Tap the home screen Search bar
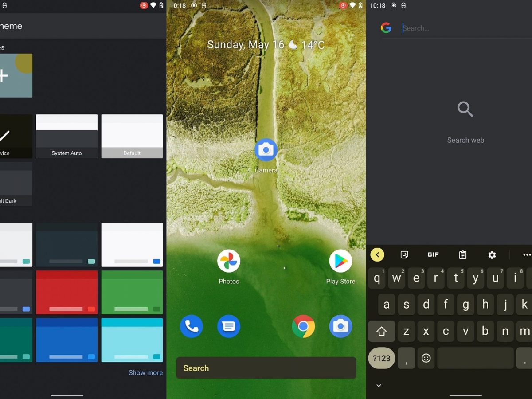532x399 pixels. [266, 368]
